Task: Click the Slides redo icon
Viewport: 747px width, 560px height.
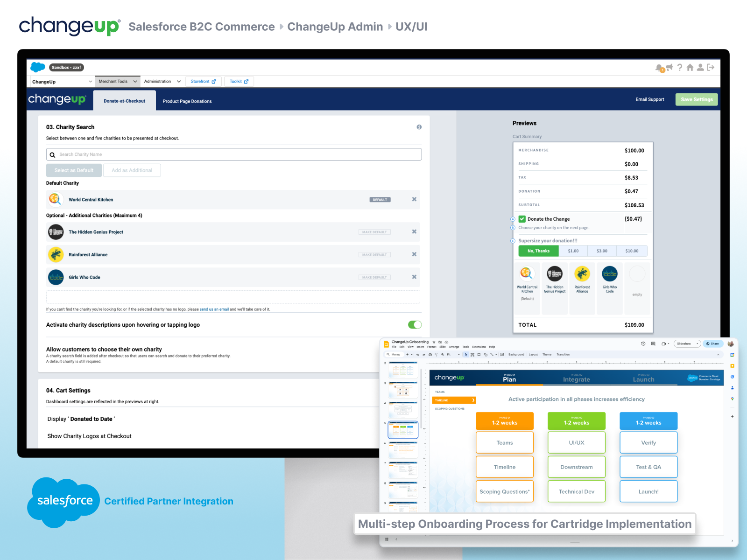Action: (x=424, y=355)
